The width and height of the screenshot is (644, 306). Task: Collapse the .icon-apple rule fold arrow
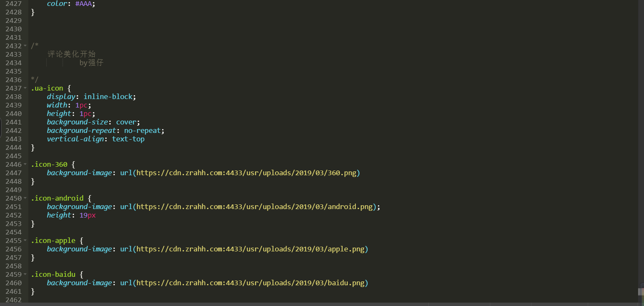tap(25, 240)
